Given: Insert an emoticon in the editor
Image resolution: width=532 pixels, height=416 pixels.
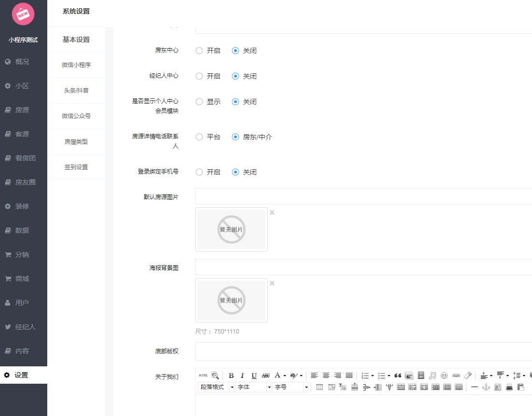Looking at the screenshot, I should coord(445,376).
